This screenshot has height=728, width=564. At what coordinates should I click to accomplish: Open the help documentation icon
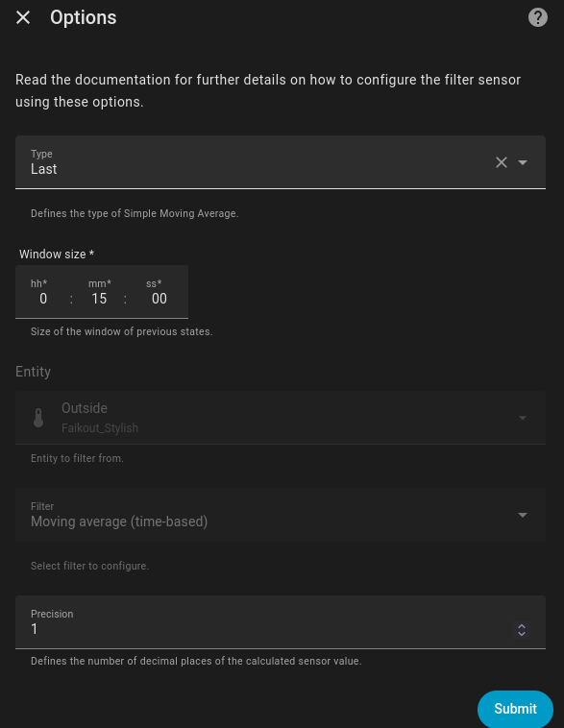click(x=537, y=17)
